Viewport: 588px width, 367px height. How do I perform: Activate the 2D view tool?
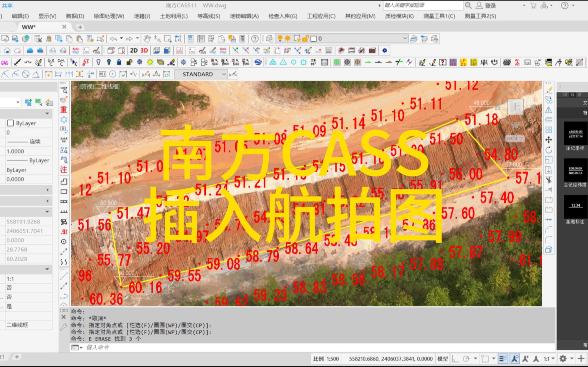[134, 50]
